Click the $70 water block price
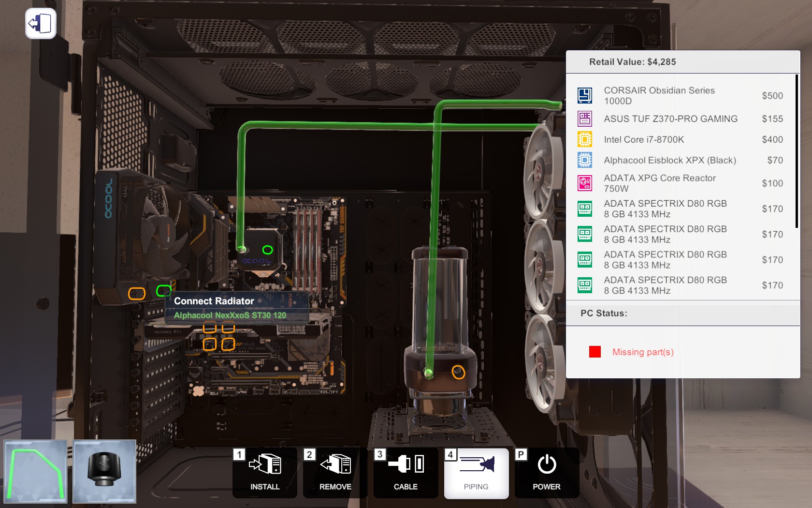This screenshot has width=812, height=508. [x=775, y=160]
